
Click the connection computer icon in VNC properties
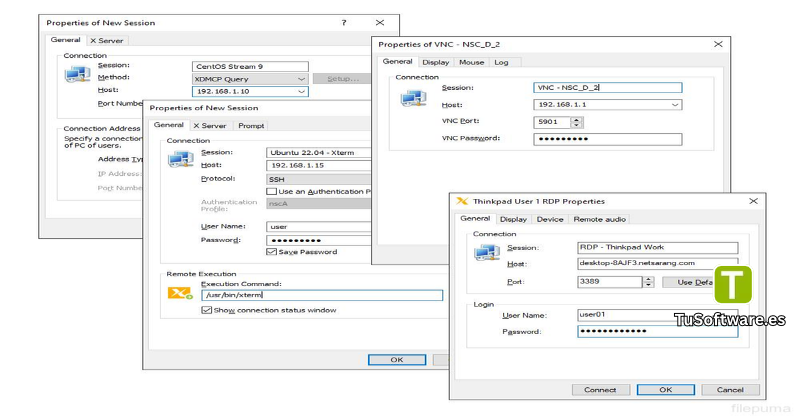(413, 97)
